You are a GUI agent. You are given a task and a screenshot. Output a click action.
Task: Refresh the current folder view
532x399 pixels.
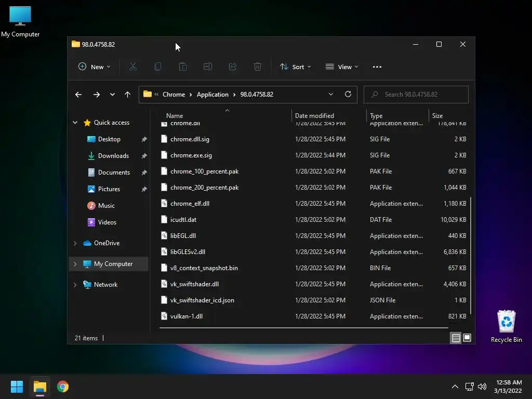348,95
